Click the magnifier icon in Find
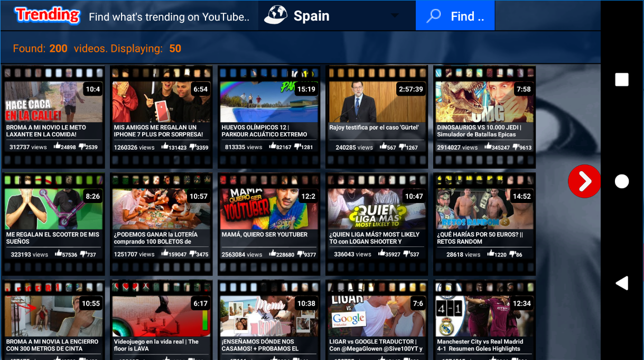The width and height of the screenshot is (644, 360). click(434, 16)
